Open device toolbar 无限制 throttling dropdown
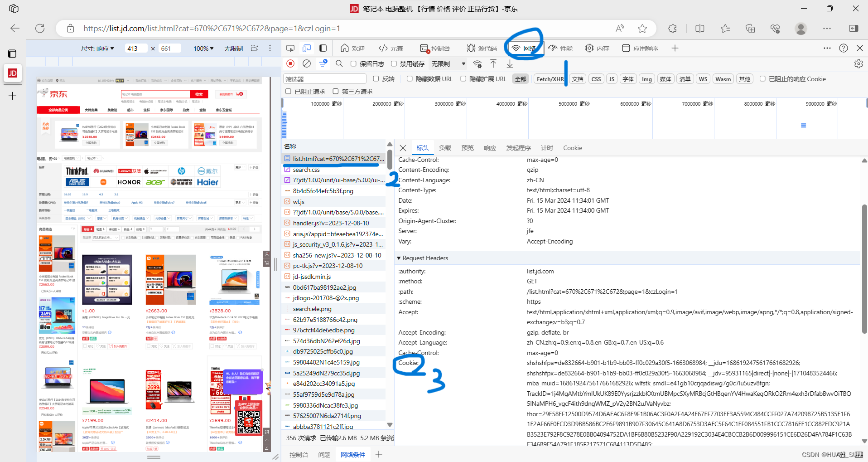Image resolution: width=868 pixels, height=462 pixels. click(x=233, y=49)
